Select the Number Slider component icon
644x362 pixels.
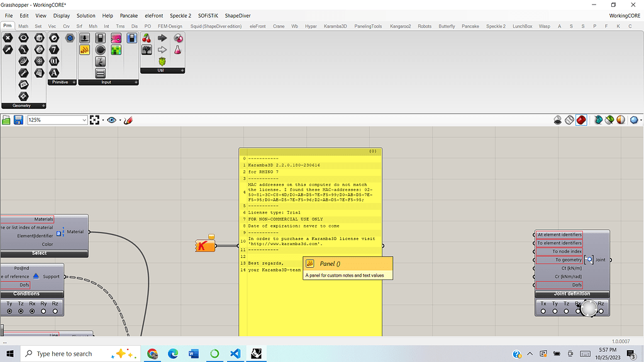tap(84, 38)
